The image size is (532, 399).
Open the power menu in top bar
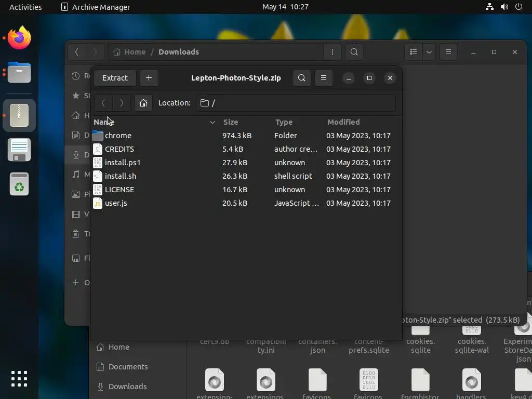[518, 7]
